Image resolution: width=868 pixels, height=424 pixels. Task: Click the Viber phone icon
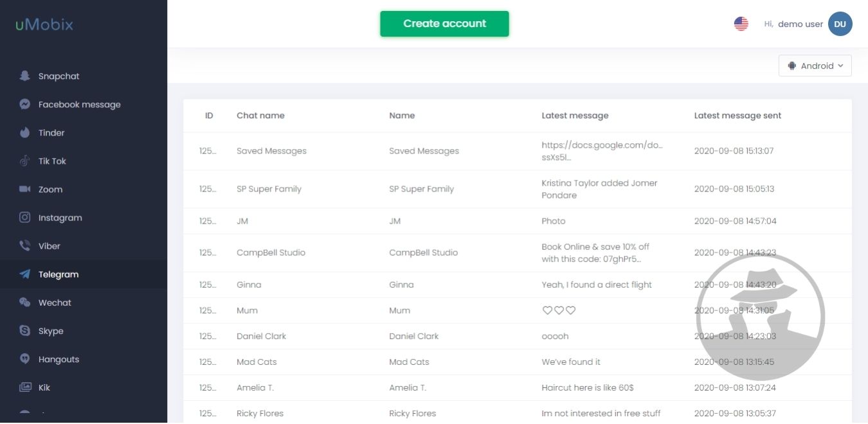point(25,245)
